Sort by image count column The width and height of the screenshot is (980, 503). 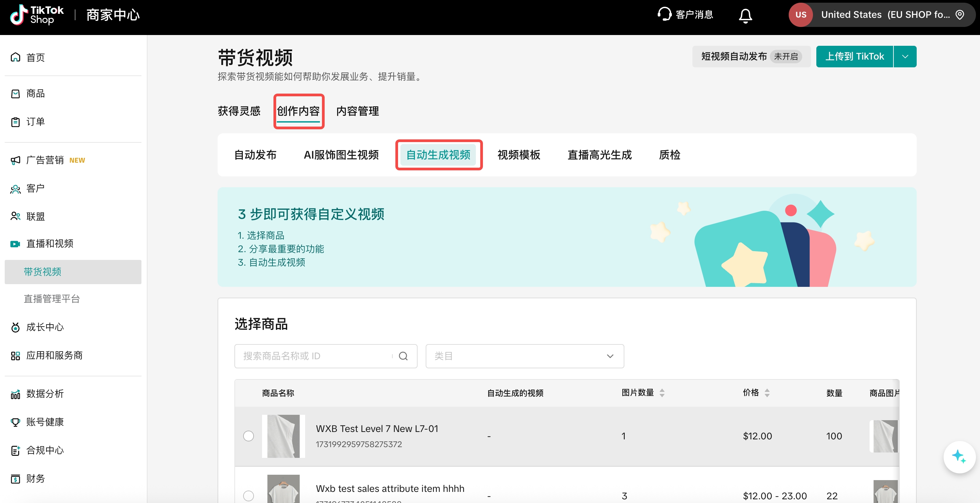[x=661, y=393]
